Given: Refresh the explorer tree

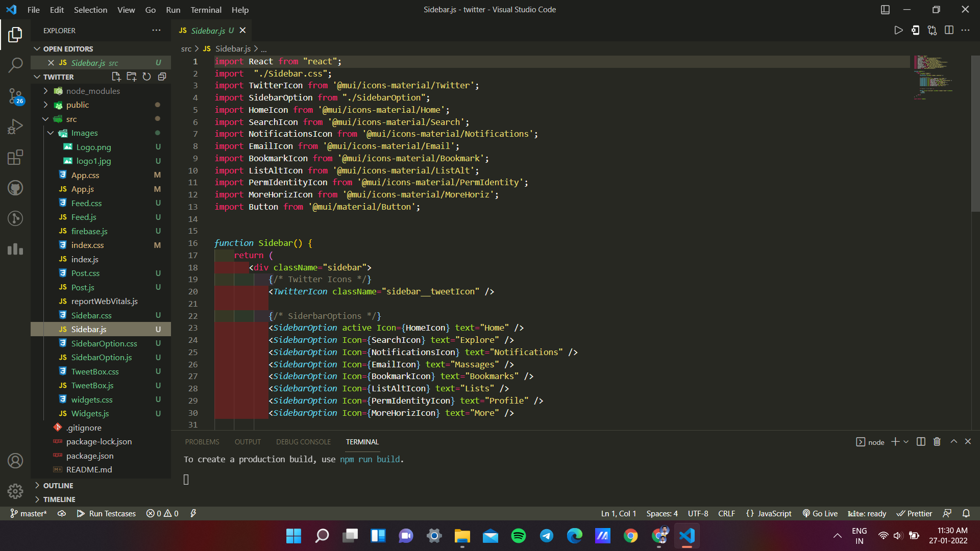Looking at the screenshot, I should point(146,77).
